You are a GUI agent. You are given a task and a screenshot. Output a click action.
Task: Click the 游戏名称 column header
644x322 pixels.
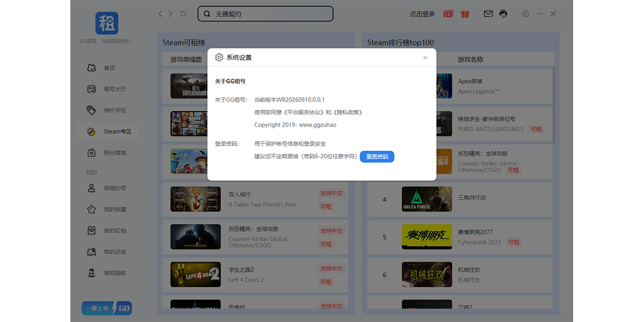471,60
